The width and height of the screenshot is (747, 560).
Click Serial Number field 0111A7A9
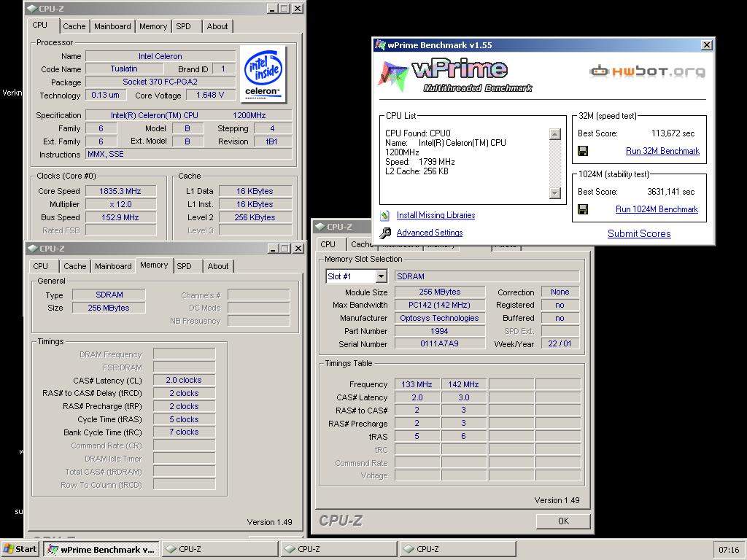[439, 344]
